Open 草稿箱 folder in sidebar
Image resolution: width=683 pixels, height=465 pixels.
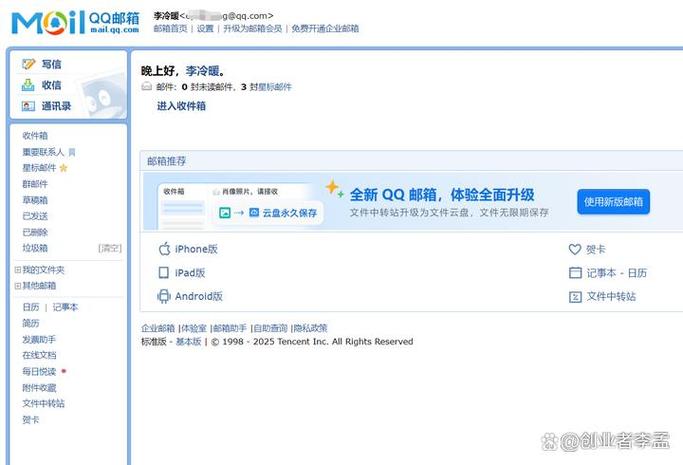(x=35, y=200)
